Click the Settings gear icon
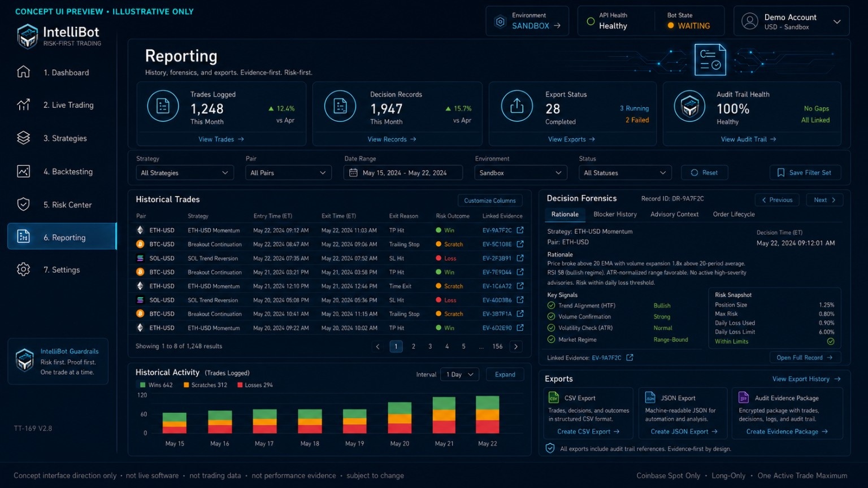 tap(23, 269)
